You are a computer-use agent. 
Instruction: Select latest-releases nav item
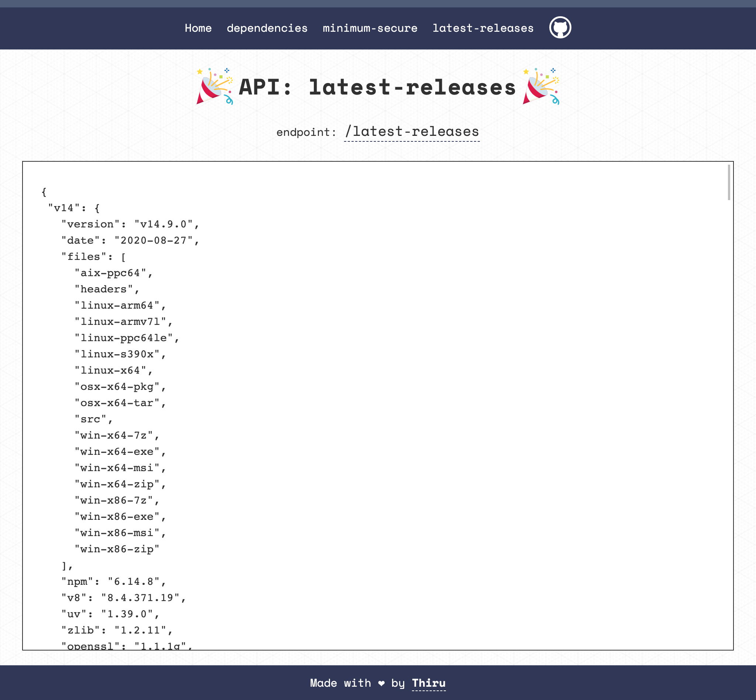483,28
